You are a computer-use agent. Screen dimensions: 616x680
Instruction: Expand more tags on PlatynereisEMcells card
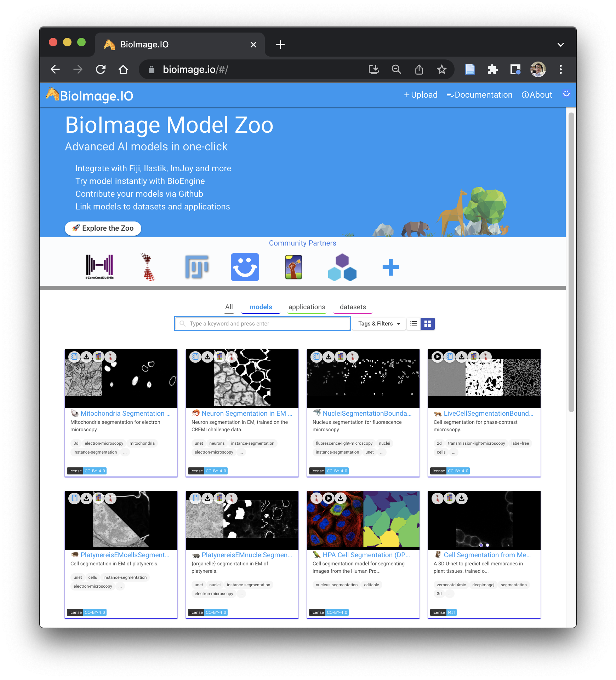point(120,586)
